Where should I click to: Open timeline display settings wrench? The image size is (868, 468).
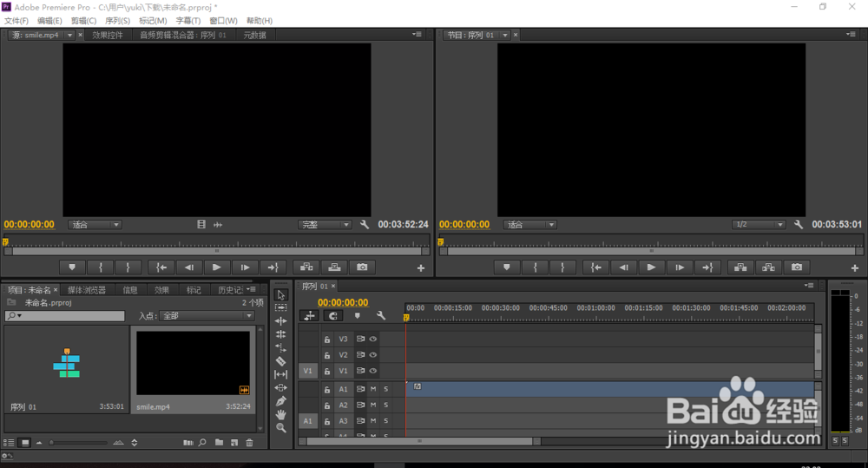[x=381, y=316]
